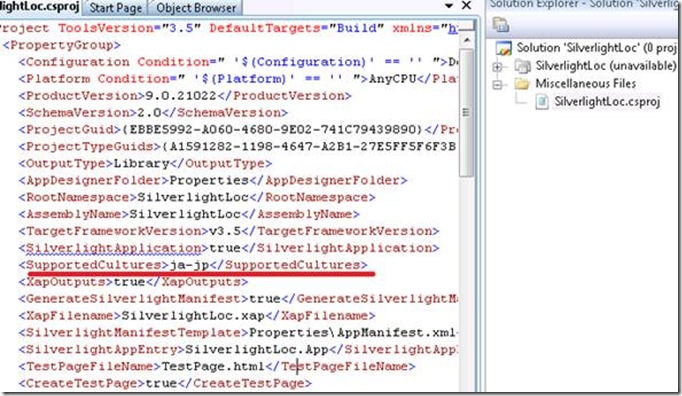Click the GenerateSilverlightManifest opening tag
This screenshot has width=682, height=396.
point(134,299)
